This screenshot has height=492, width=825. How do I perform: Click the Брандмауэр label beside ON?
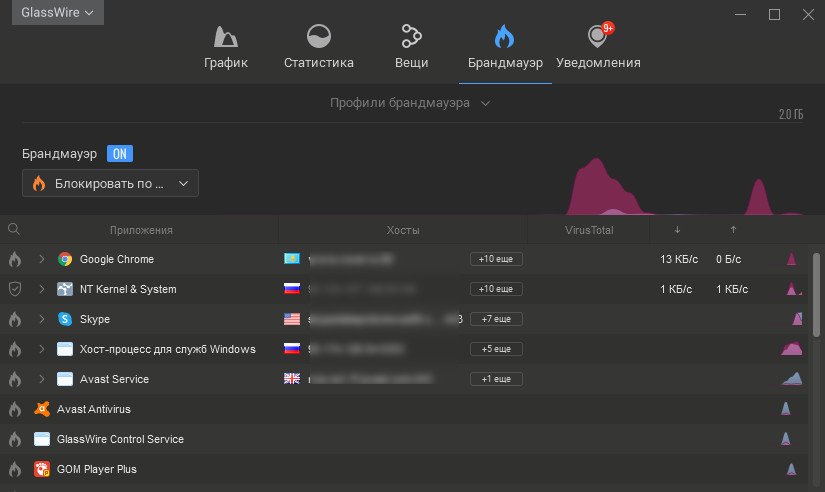tap(59, 154)
